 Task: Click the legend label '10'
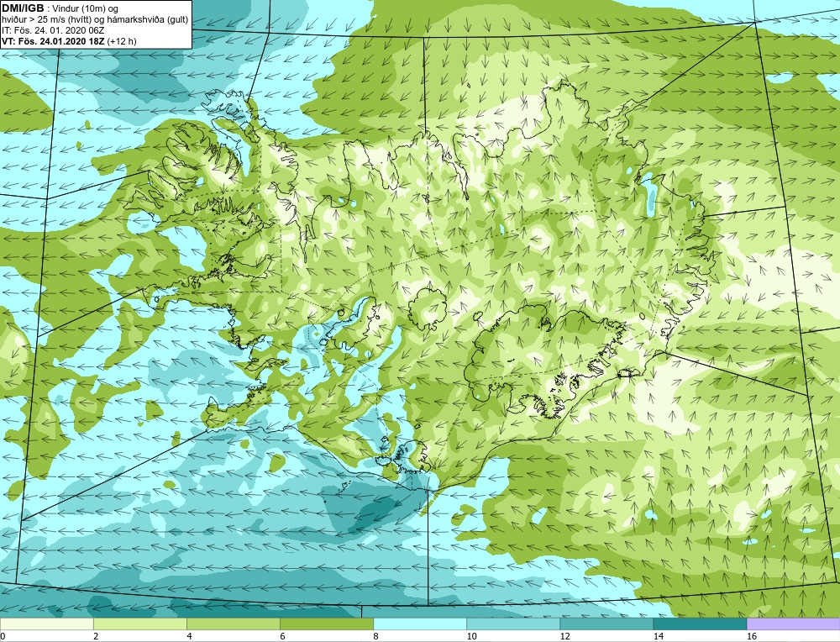pos(471,636)
